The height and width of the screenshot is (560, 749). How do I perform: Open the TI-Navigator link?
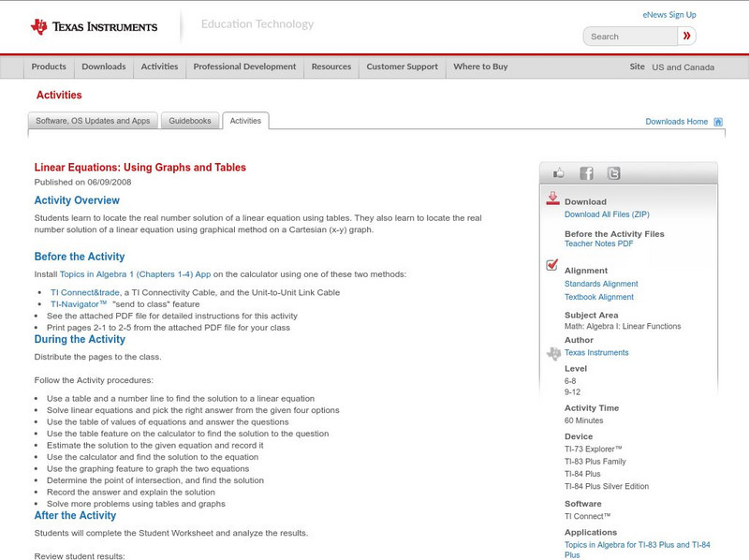pos(79,304)
